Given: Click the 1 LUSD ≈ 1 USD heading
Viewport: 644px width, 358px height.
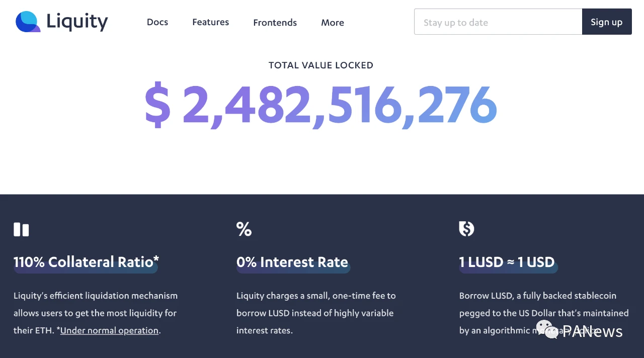Looking at the screenshot, I should [507, 262].
